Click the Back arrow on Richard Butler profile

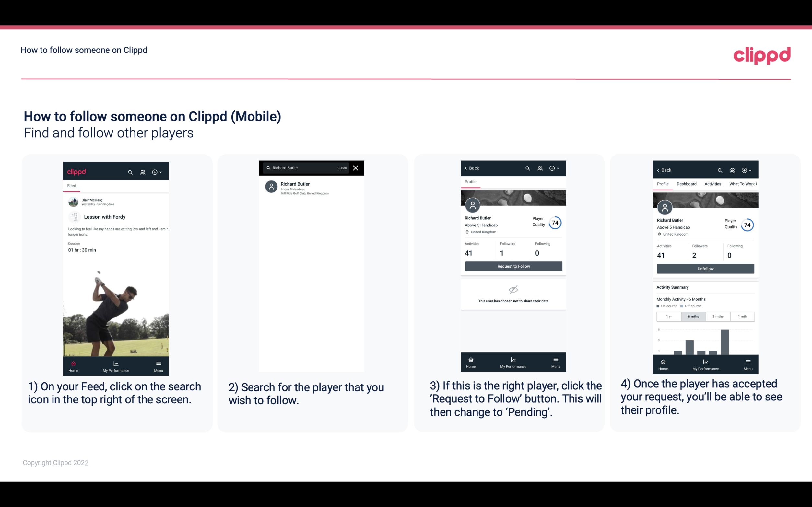[x=467, y=167]
